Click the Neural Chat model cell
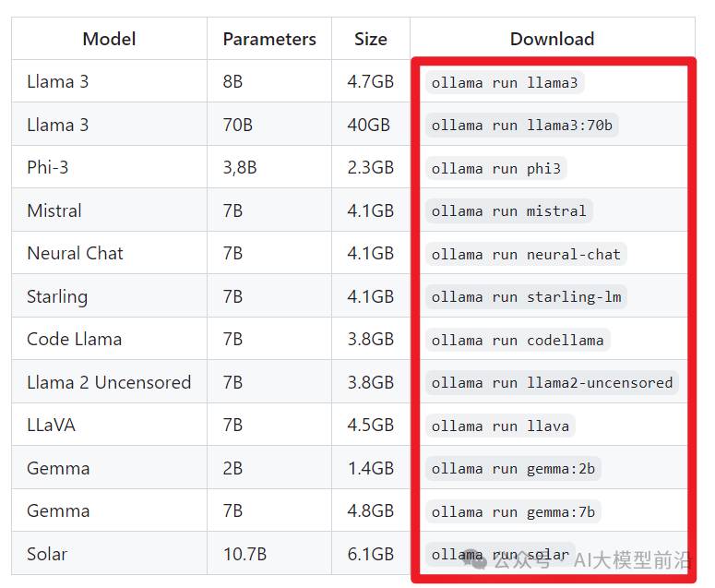The image size is (715, 588). point(75,253)
